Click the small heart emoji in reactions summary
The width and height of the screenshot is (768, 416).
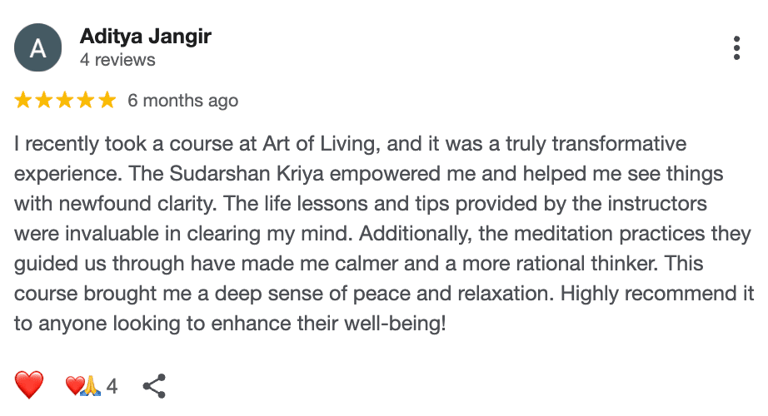tap(74, 385)
